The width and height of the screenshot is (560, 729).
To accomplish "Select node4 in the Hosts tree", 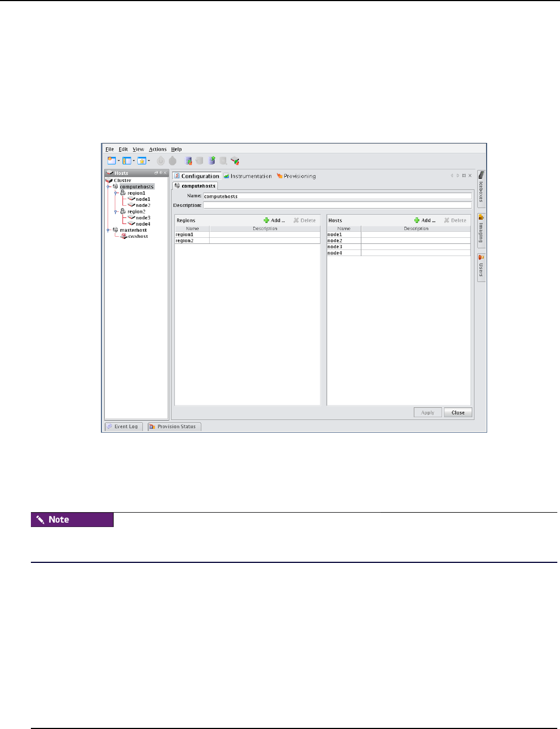I will point(143,224).
